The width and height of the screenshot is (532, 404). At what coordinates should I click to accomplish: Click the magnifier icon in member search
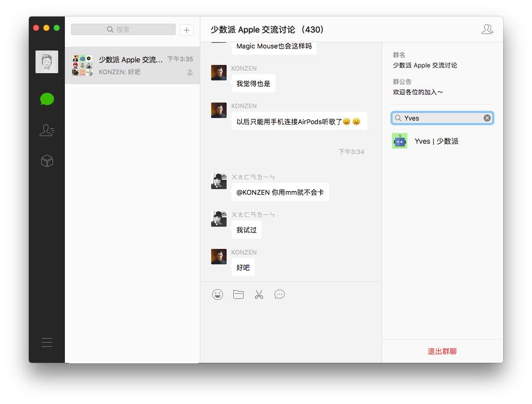398,118
